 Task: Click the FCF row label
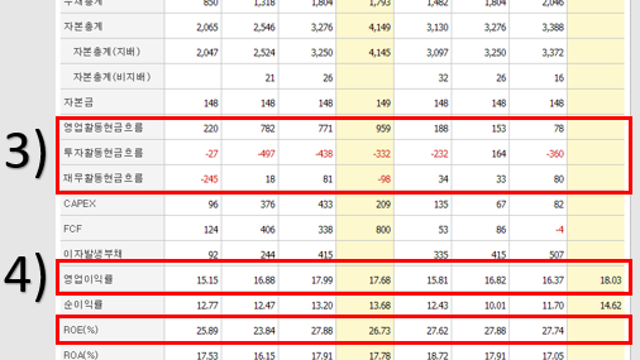pyautogui.click(x=73, y=229)
